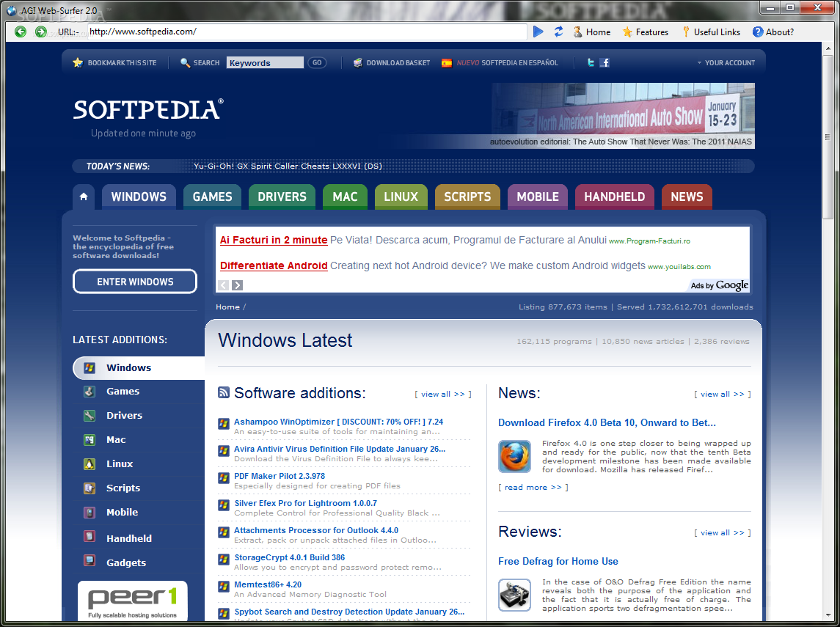Switch to the LINUX tab
Screen dimensions: 840x627
tap(401, 197)
